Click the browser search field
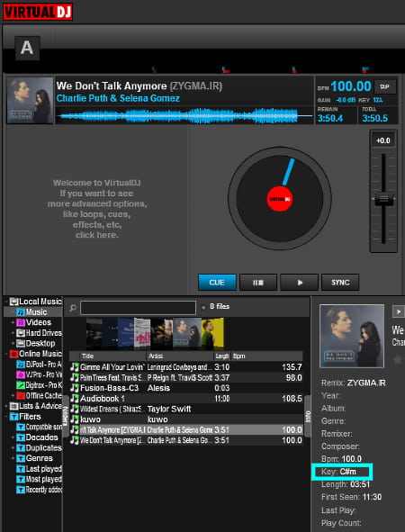The height and width of the screenshot is (532, 405). click(x=138, y=308)
